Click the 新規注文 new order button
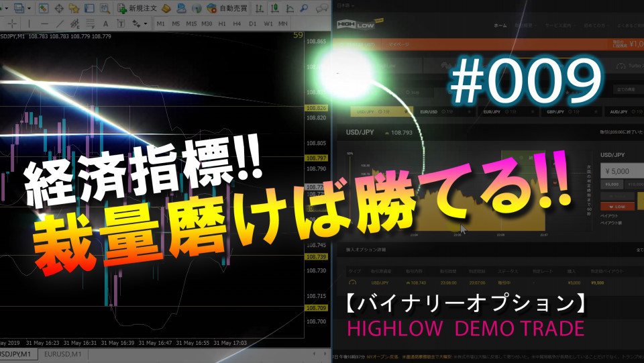The height and width of the screenshot is (363, 644). (x=137, y=8)
